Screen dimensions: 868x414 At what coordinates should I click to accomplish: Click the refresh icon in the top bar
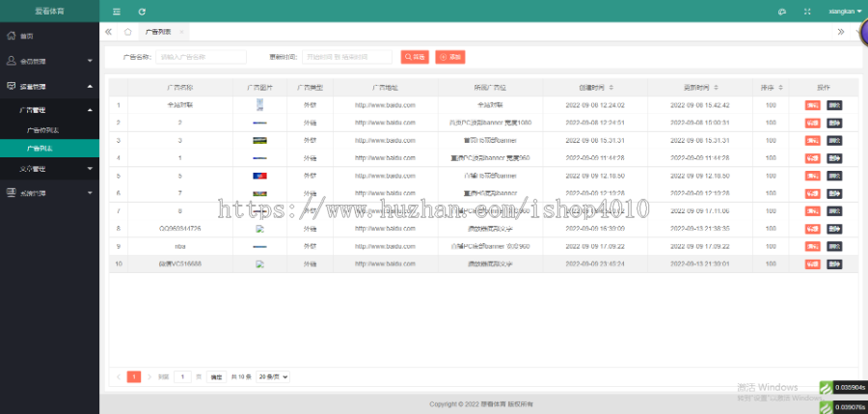(x=143, y=11)
